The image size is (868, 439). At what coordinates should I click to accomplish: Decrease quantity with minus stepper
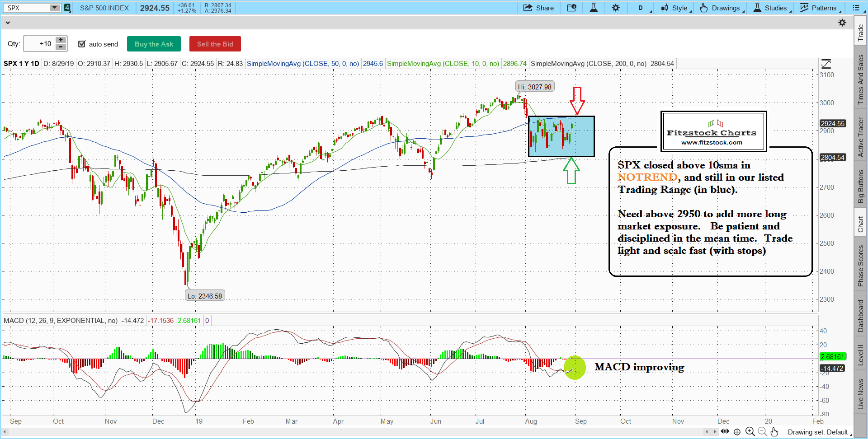coord(61,47)
